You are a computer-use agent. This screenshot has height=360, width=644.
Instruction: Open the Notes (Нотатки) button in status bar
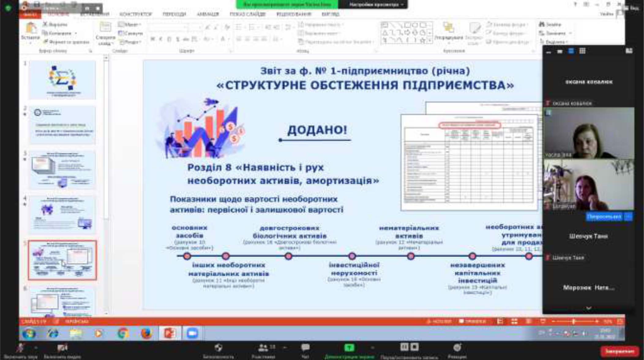coord(439,321)
